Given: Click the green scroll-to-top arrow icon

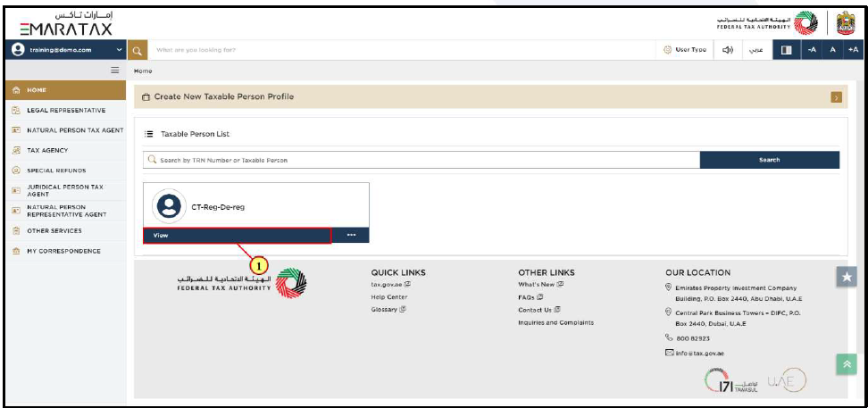Looking at the screenshot, I should (847, 364).
